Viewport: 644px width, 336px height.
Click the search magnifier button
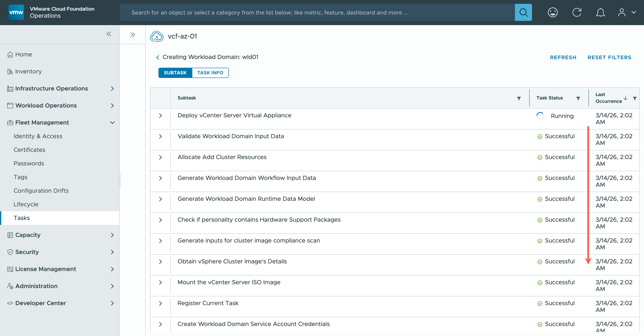[x=523, y=12]
